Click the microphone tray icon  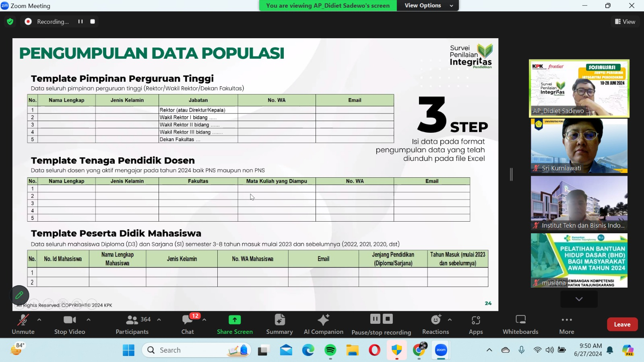pyautogui.click(x=522, y=350)
